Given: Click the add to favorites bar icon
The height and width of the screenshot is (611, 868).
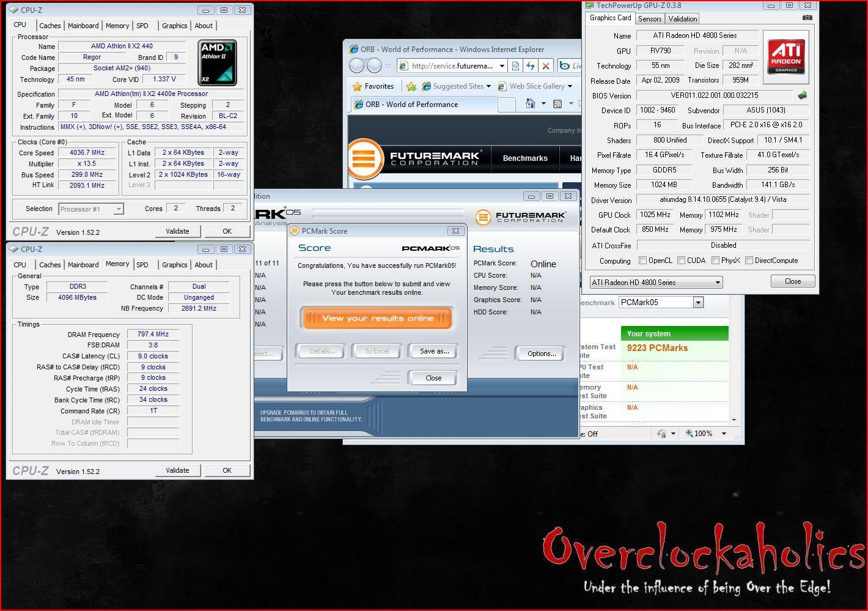Looking at the screenshot, I should (x=411, y=86).
